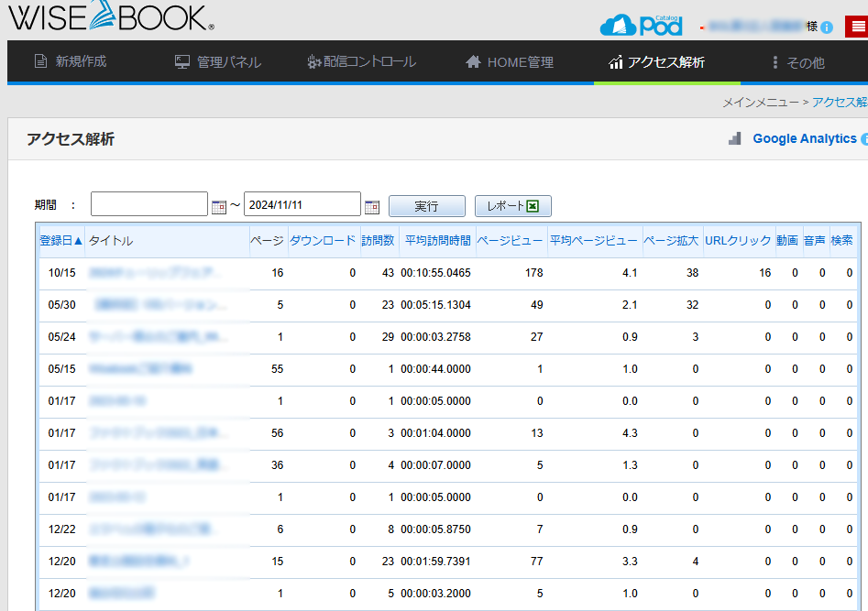Viewport: 868px width, 611px height.
Task: Click the document icon on 新規作成
Action: tap(40, 62)
